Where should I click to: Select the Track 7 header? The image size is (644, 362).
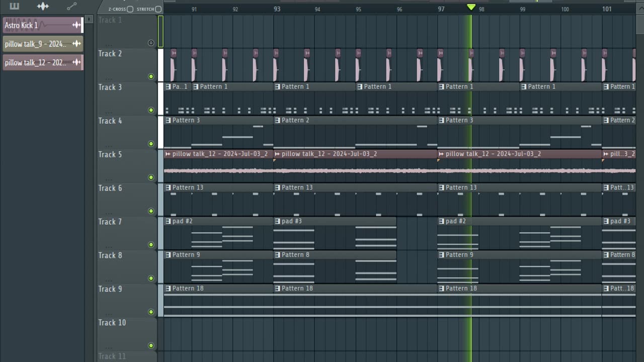(x=127, y=233)
